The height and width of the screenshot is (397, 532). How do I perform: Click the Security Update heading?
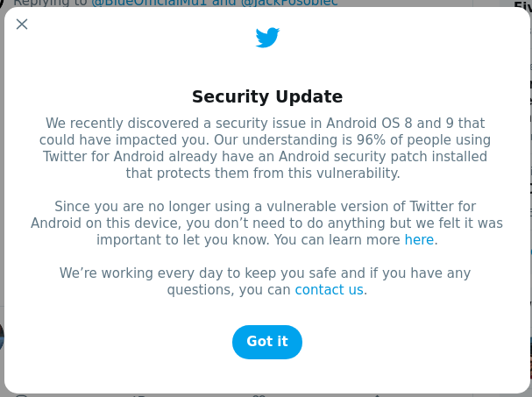coord(267,96)
